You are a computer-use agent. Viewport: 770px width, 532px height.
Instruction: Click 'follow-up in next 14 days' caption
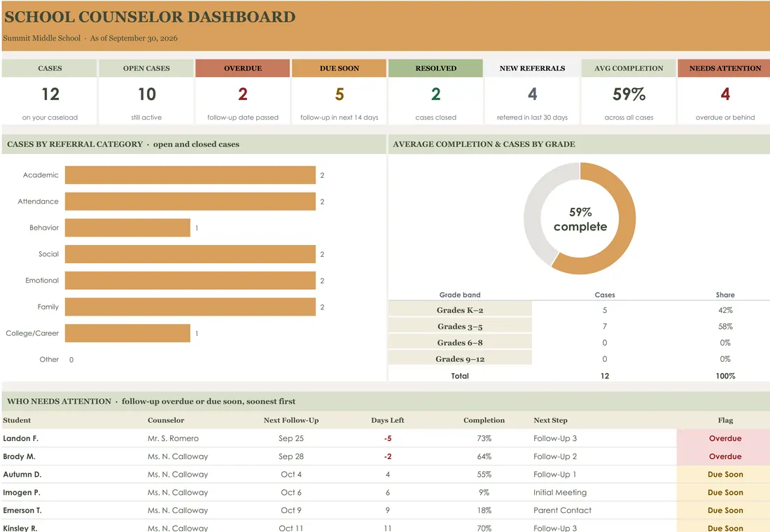tap(339, 118)
